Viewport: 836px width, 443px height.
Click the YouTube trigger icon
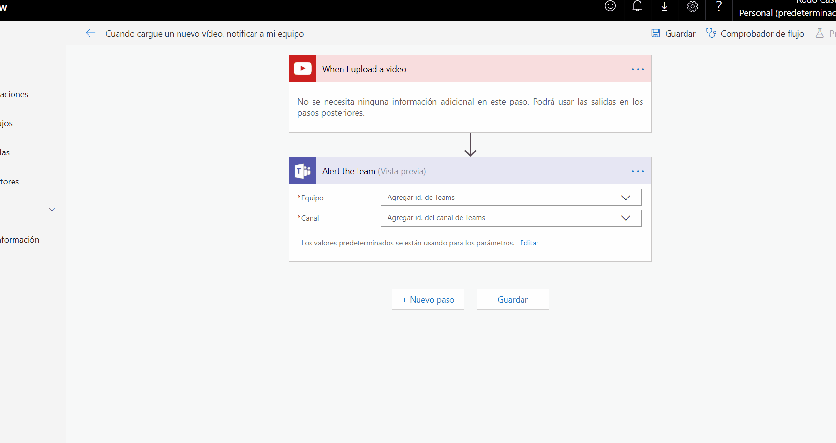(x=302, y=69)
